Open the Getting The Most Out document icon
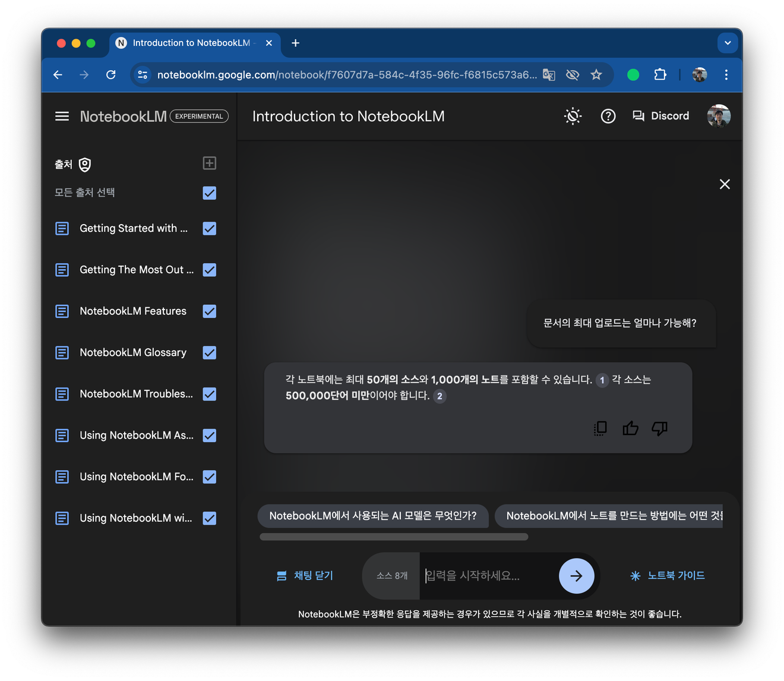Image resolution: width=784 pixels, height=681 pixels. pyautogui.click(x=62, y=270)
